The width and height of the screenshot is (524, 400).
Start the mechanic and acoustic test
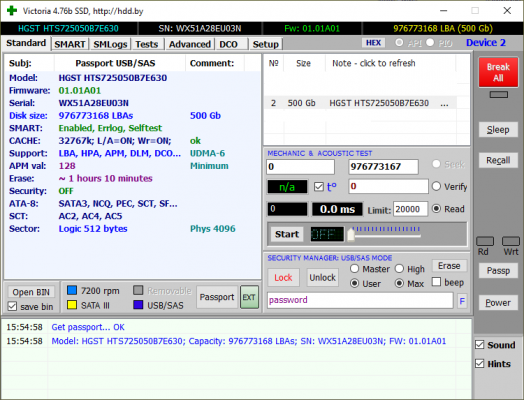point(287,234)
